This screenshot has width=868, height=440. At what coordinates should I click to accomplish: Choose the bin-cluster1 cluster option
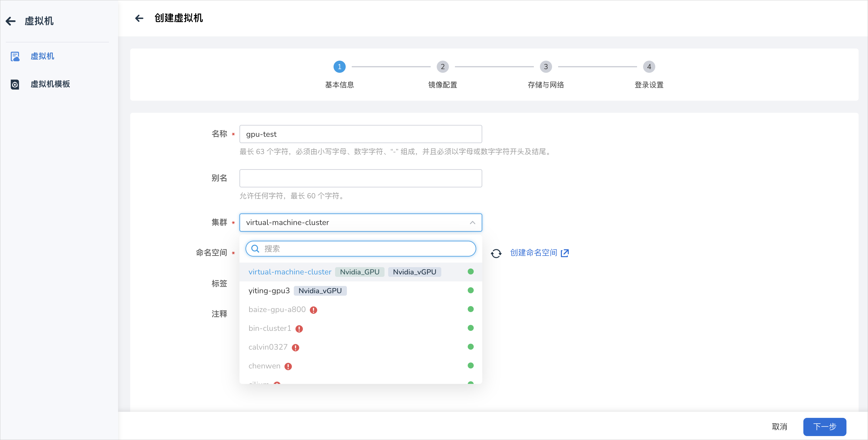(361, 328)
